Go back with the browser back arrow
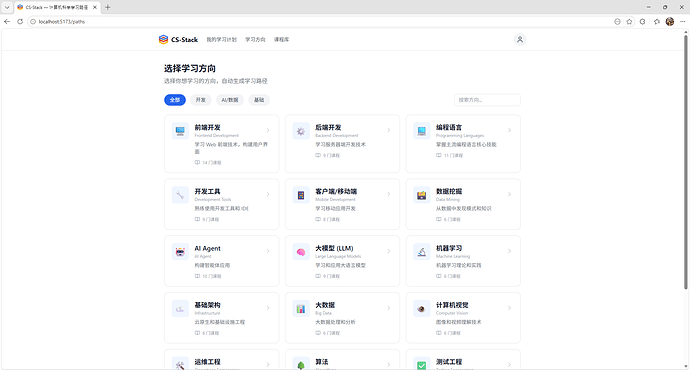 coord(7,22)
